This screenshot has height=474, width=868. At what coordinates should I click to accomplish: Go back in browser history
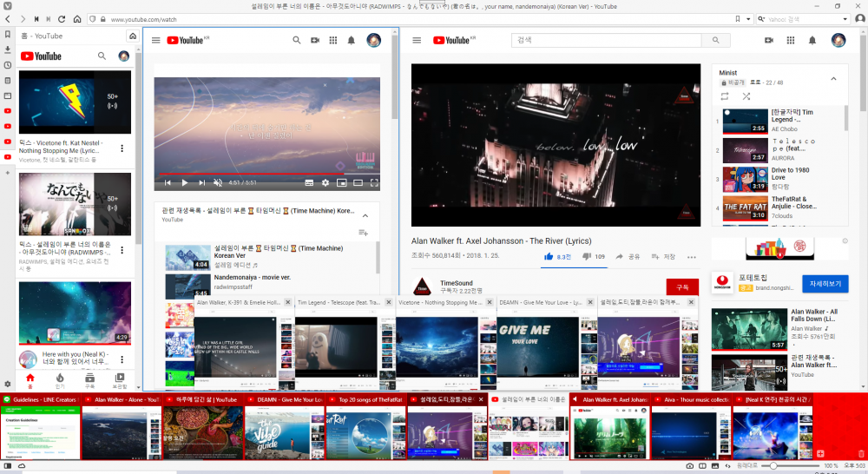click(x=8, y=19)
